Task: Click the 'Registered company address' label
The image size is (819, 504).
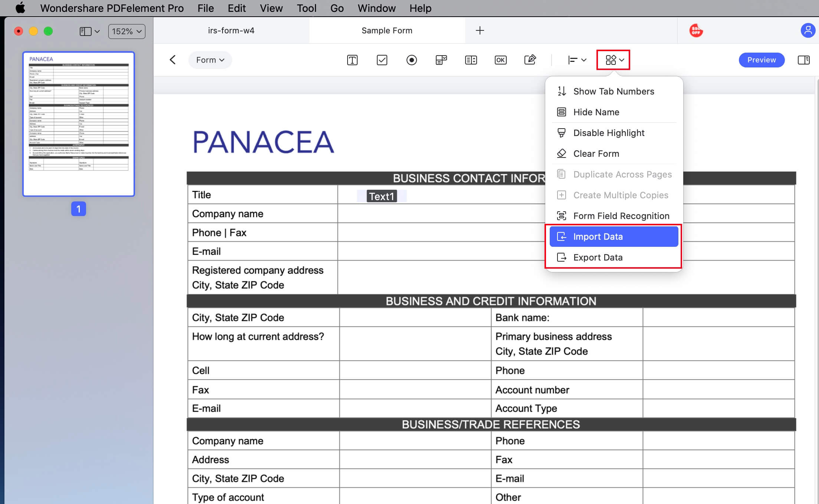Action: (257, 270)
